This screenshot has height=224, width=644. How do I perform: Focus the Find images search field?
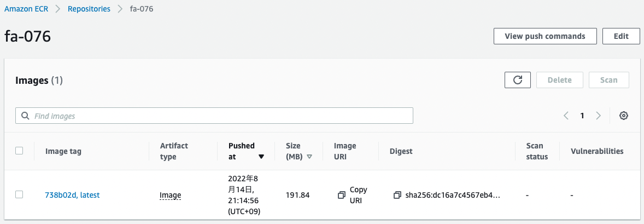(x=219, y=116)
